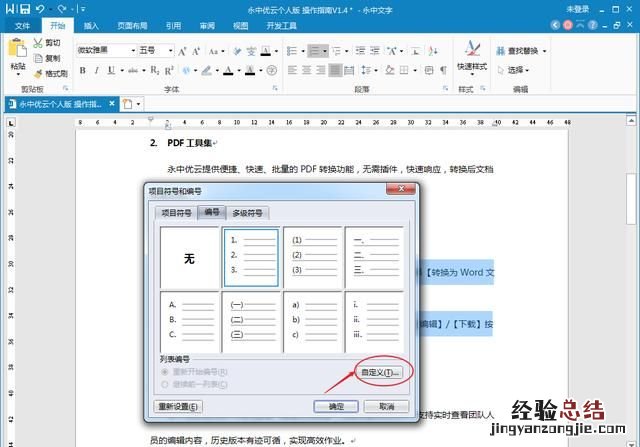Click the text highlight color icon
This screenshot has width=640, height=447.
[206, 71]
